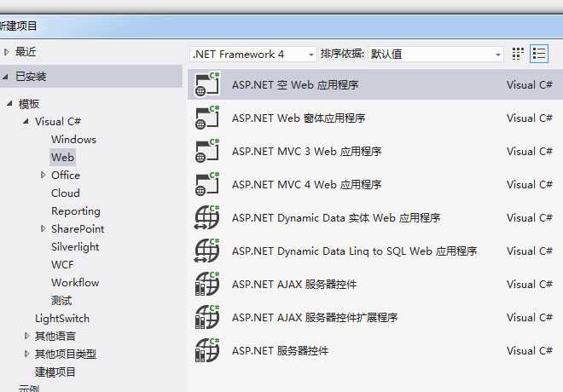Viewport: 563px width, 392px height.
Task: Select the Web category in tree
Action: pos(62,157)
